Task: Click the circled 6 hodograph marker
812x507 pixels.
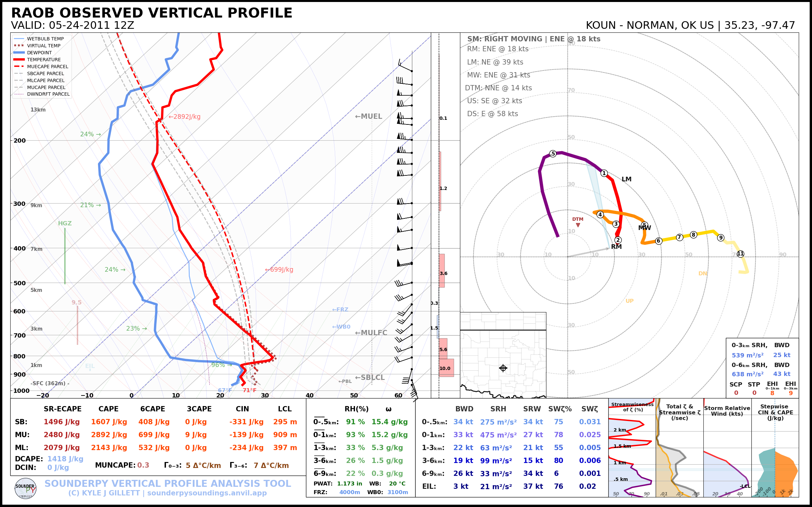Action: point(659,241)
